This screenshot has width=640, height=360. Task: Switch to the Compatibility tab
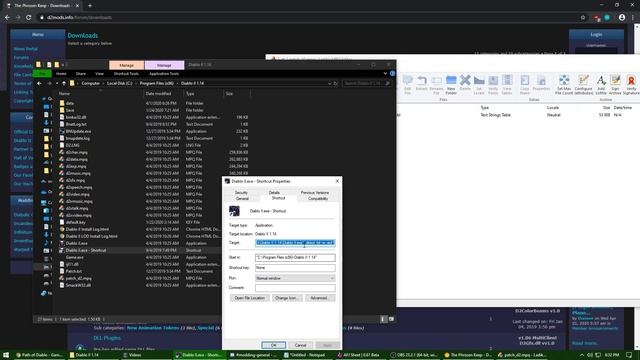(318, 198)
